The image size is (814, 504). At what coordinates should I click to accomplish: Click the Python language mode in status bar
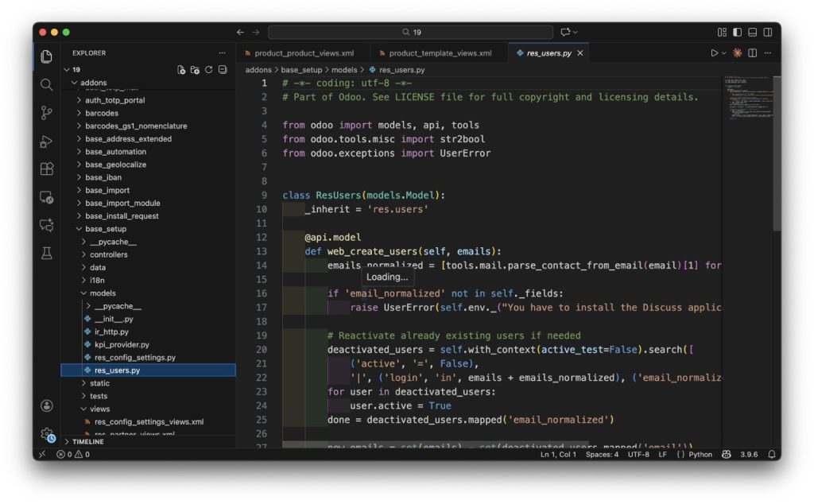click(694, 455)
